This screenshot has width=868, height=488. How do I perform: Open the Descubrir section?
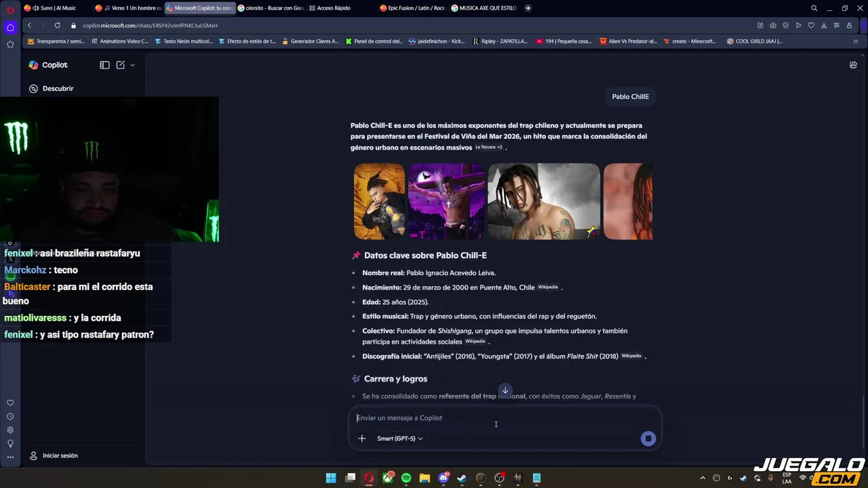click(x=52, y=88)
